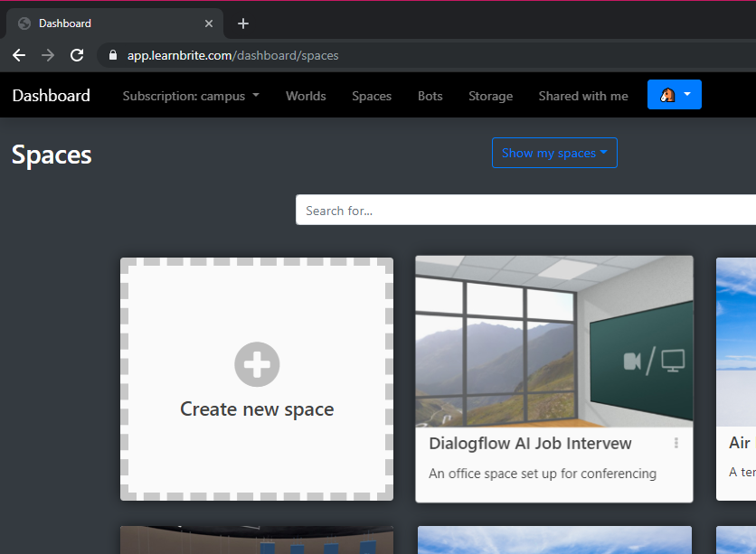Viewport: 756px width, 554px height.
Task: Open the Bots menu item
Action: pyautogui.click(x=430, y=96)
